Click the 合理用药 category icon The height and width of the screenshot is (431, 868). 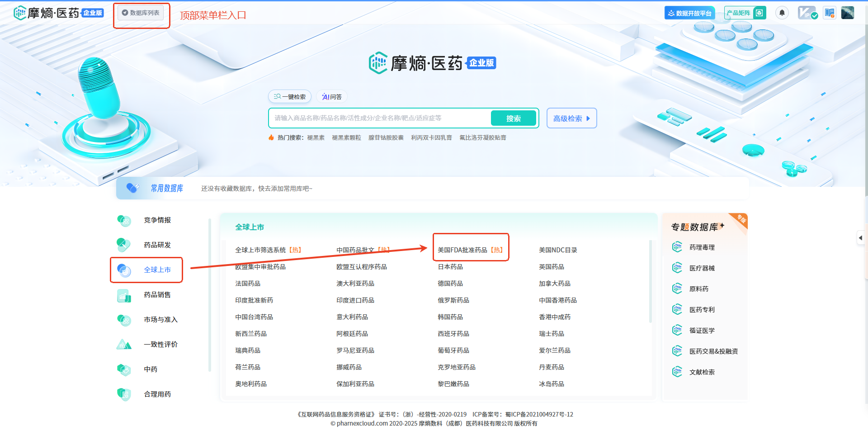tap(124, 394)
